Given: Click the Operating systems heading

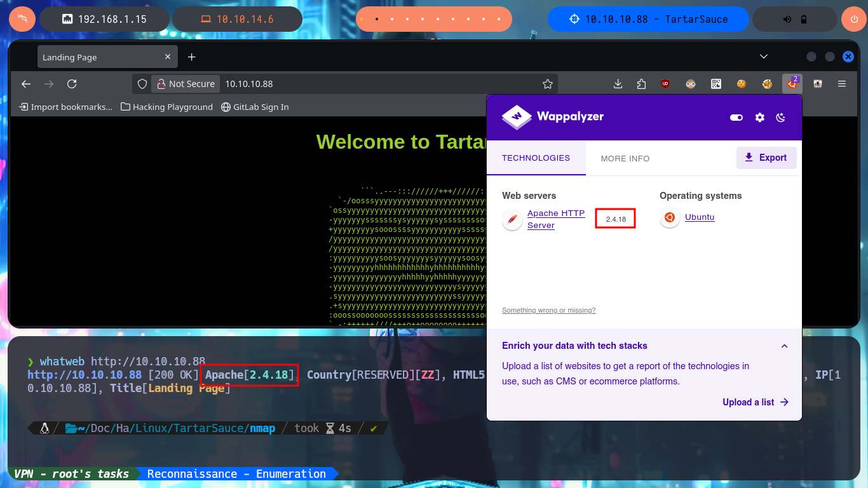Looking at the screenshot, I should pyautogui.click(x=700, y=196).
